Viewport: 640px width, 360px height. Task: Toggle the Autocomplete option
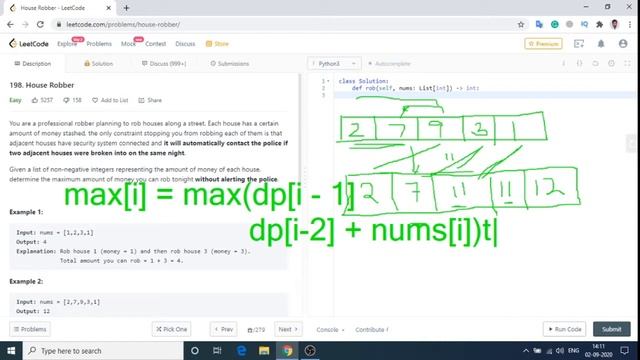[389, 64]
